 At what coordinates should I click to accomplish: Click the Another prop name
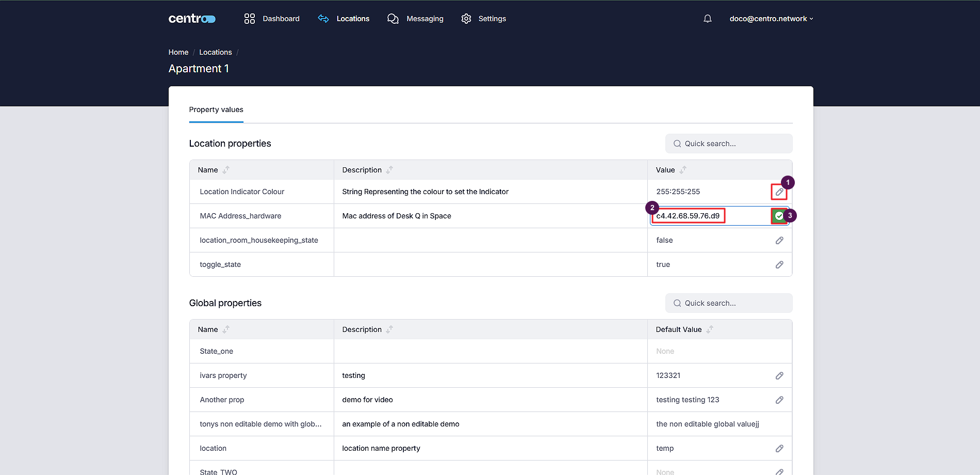222,400
